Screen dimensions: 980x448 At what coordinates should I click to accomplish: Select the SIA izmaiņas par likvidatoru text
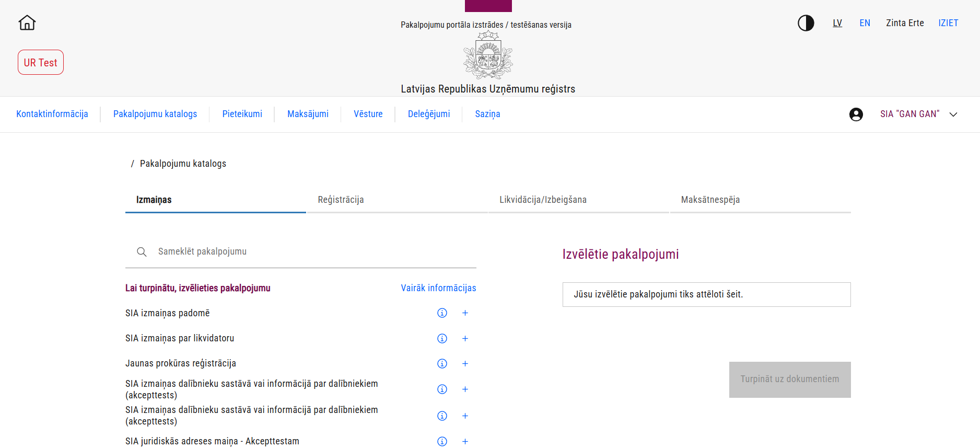(x=180, y=339)
